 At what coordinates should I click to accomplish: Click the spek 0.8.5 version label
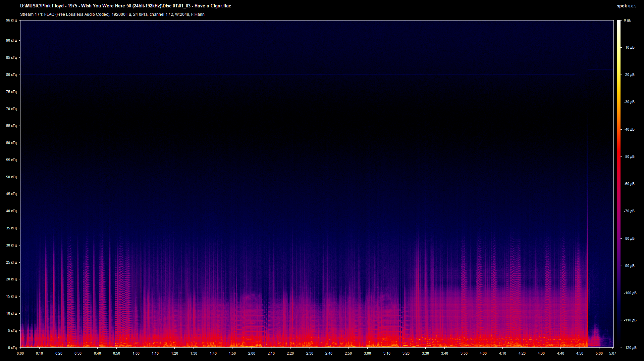pyautogui.click(x=626, y=6)
